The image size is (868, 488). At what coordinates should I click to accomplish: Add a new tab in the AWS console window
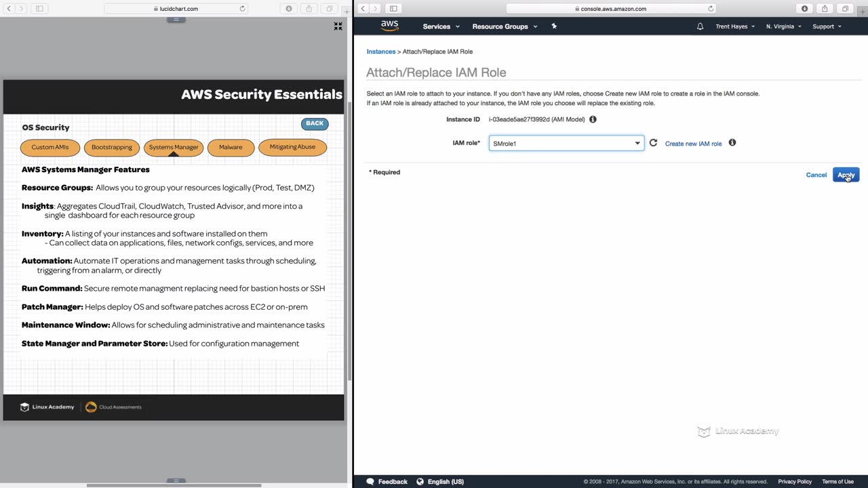tap(863, 12)
